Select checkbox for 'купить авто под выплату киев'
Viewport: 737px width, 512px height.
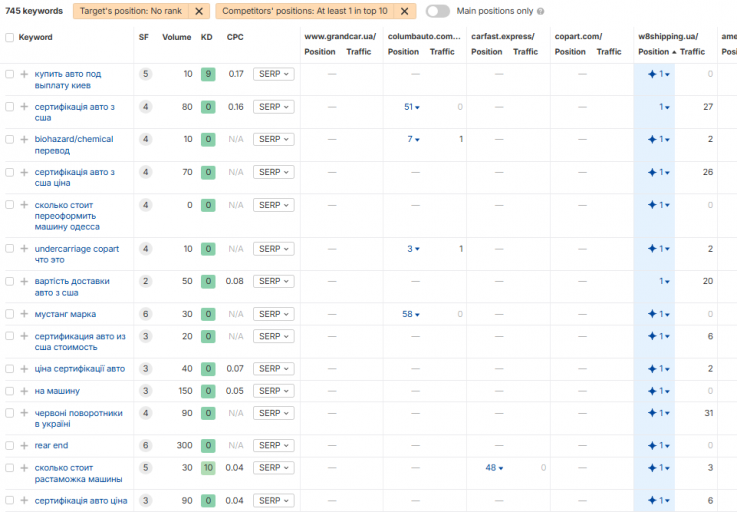point(9,74)
